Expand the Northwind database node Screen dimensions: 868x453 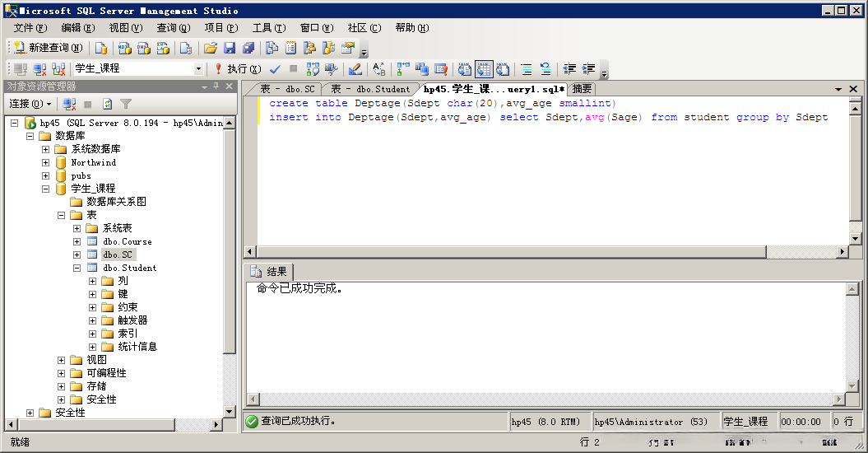(x=46, y=162)
